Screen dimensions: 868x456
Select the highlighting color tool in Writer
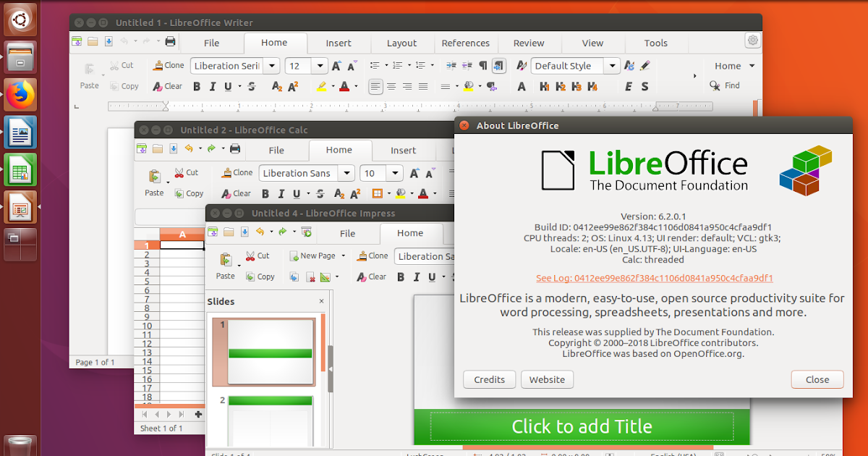[323, 86]
